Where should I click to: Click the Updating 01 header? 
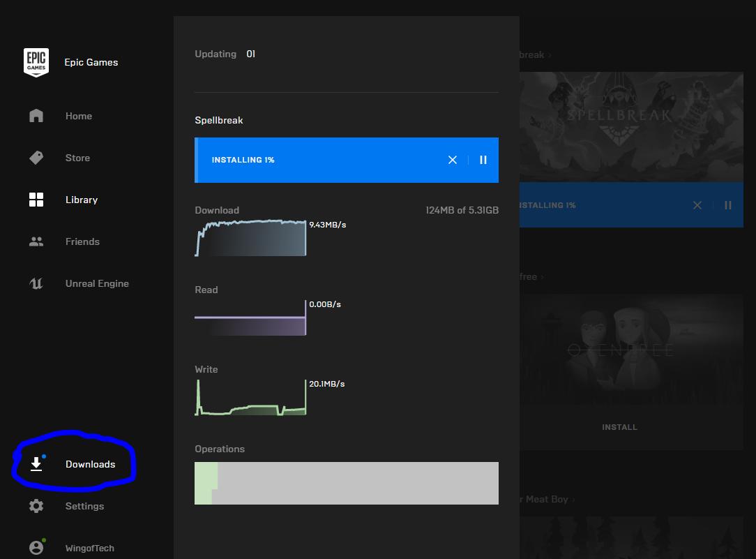click(x=225, y=54)
